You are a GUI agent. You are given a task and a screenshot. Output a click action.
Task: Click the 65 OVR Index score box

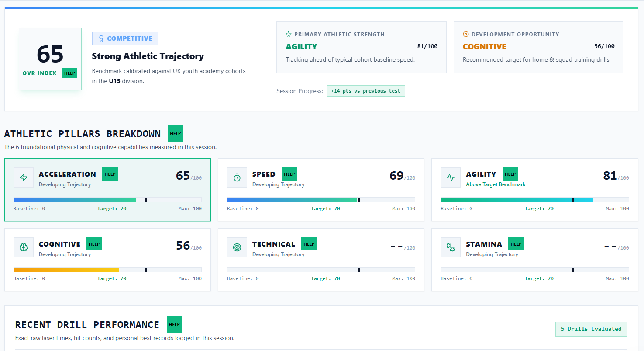50,59
